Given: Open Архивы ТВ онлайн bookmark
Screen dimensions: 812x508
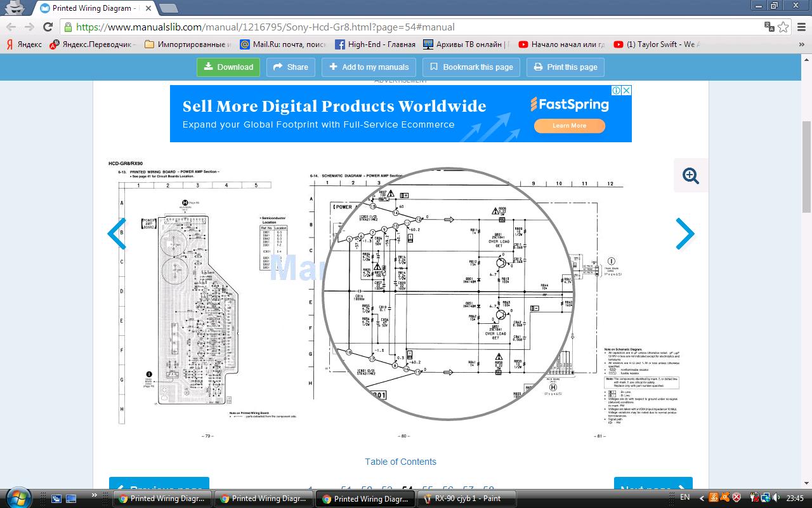Looking at the screenshot, I should pos(466,44).
